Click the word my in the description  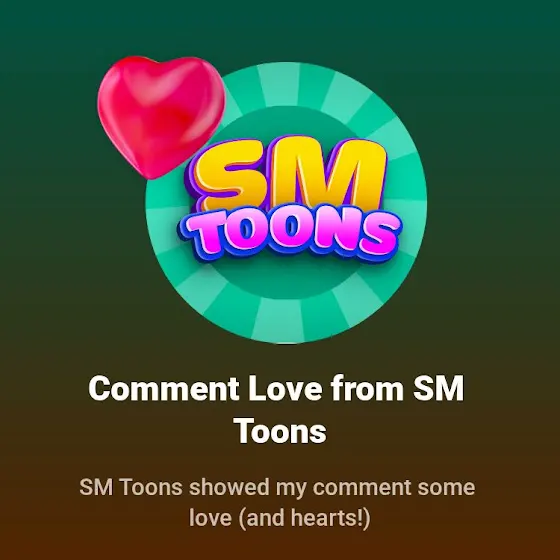(x=291, y=489)
